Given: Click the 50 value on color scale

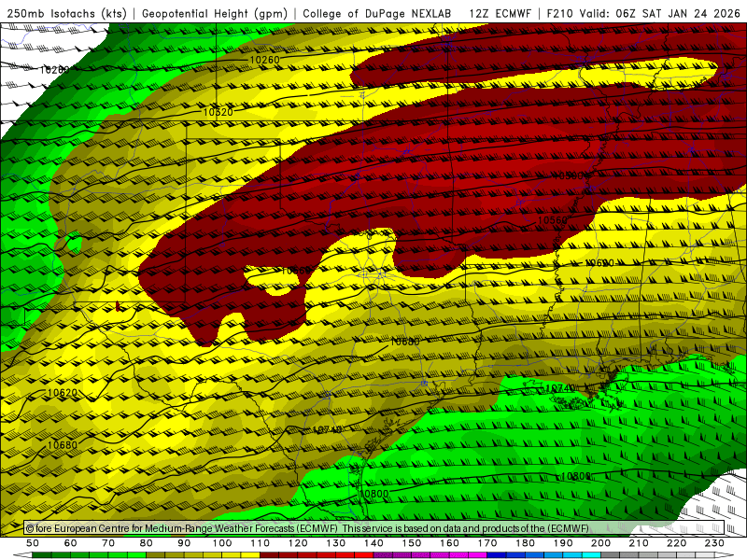Looking at the screenshot, I should 33,543.
